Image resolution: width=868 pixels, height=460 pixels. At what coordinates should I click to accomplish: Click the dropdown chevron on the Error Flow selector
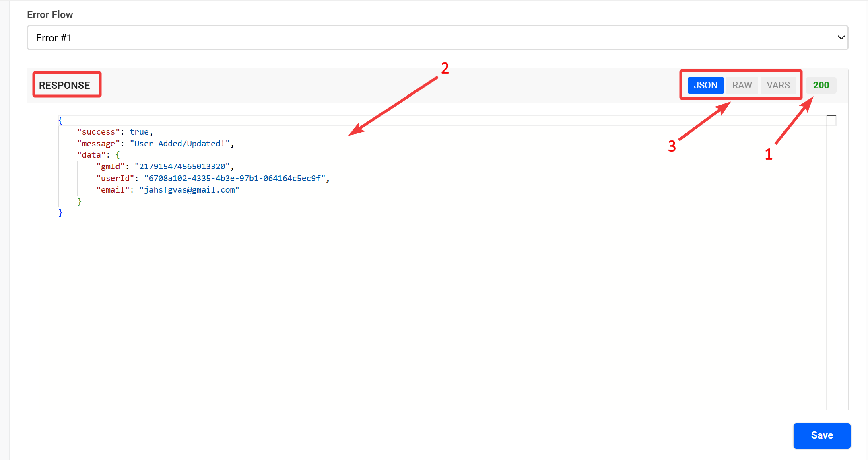841,37
